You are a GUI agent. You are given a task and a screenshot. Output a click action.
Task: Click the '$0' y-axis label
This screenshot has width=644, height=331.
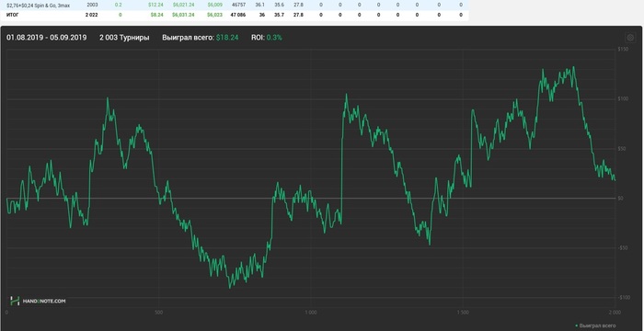click(621, 199)
